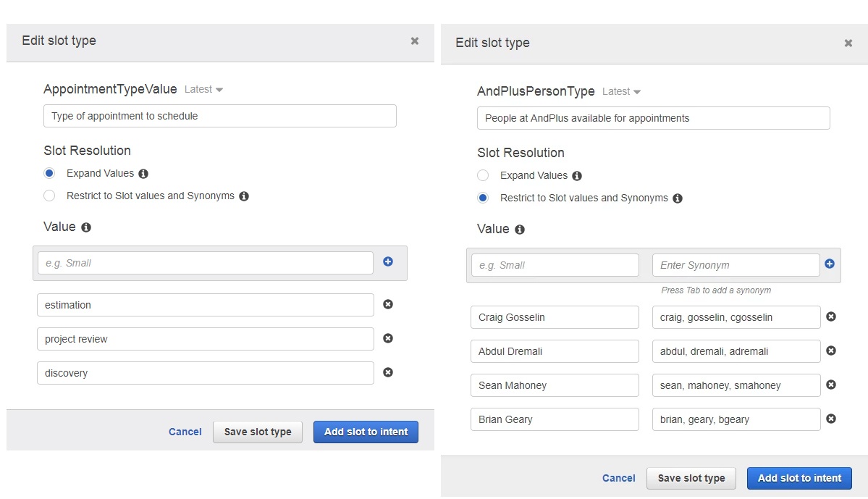
Task: Remove the project review value
Action: pos(388,338)
